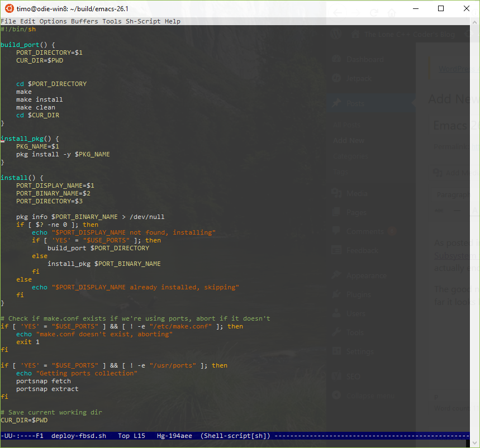Open the Tools menu

coord(112,21)
